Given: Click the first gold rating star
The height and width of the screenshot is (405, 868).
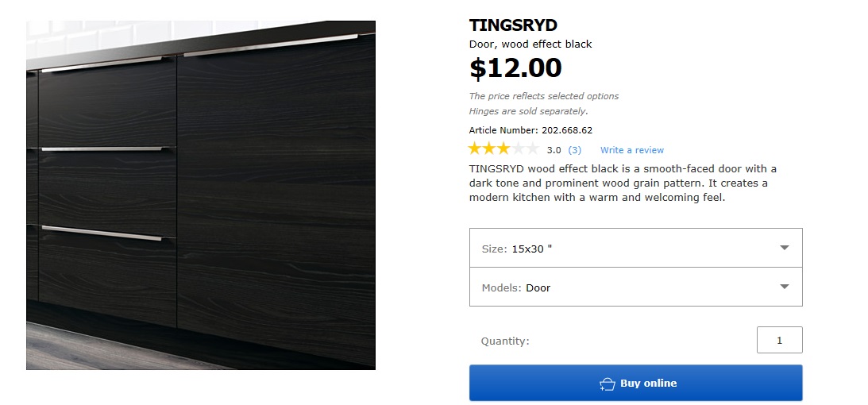Looking at the screenshot, I should click(x=475, y=148).
